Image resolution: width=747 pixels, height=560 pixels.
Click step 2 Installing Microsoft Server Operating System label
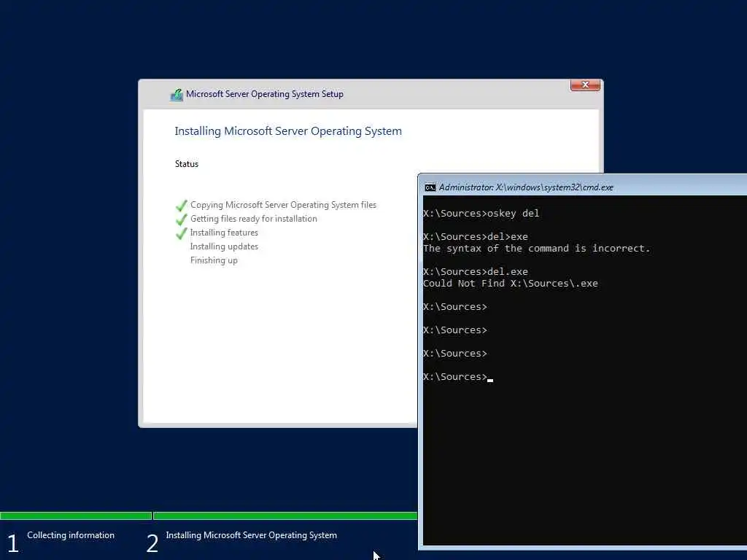[252, 535]
